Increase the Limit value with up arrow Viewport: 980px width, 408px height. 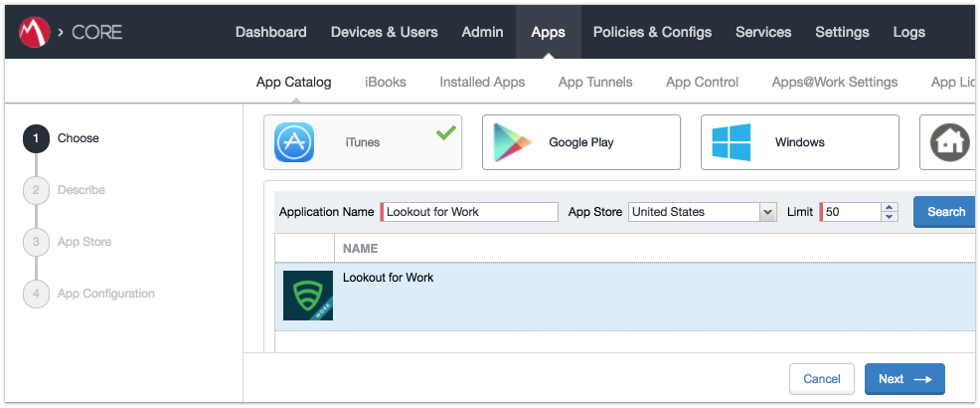coord(890,208)
